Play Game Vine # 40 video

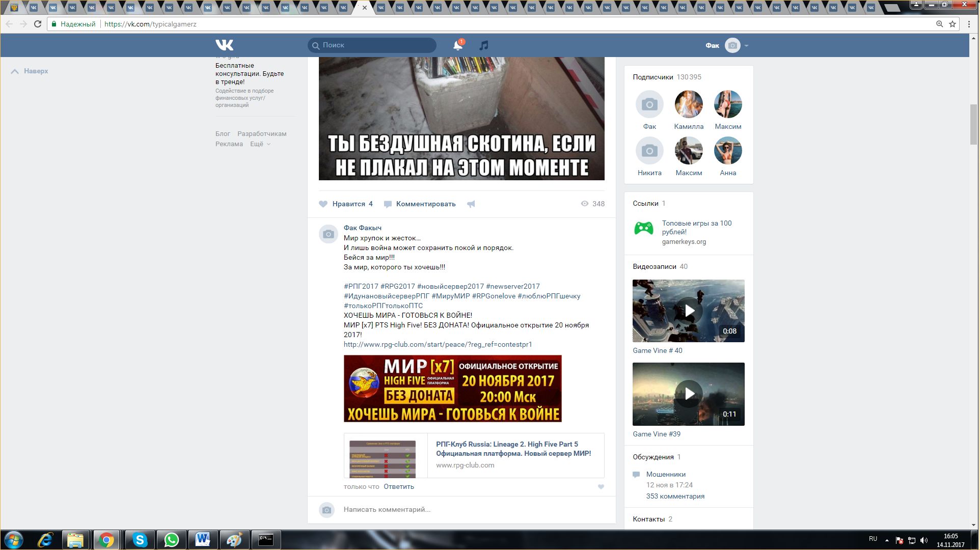tap(689, 311)
